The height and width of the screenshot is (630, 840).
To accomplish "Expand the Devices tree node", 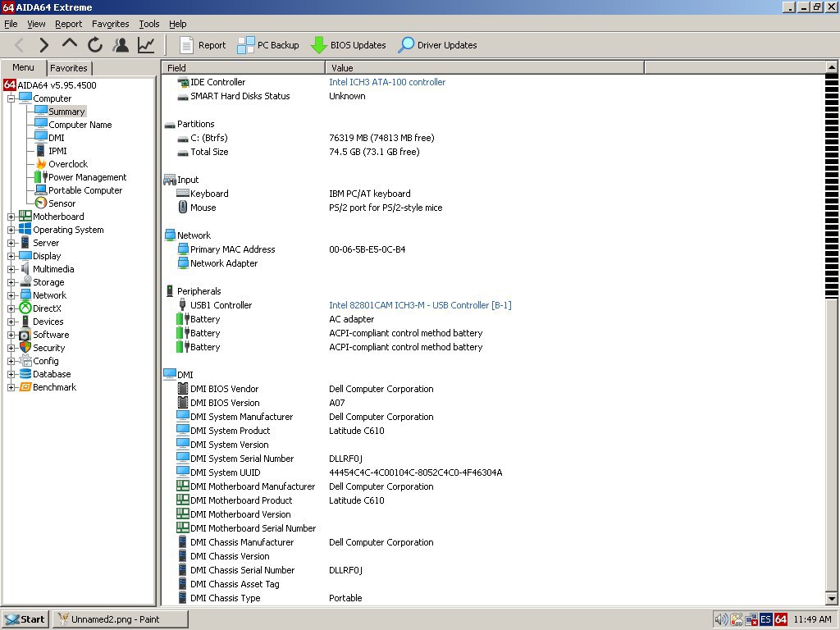I will tap(11, 322).
